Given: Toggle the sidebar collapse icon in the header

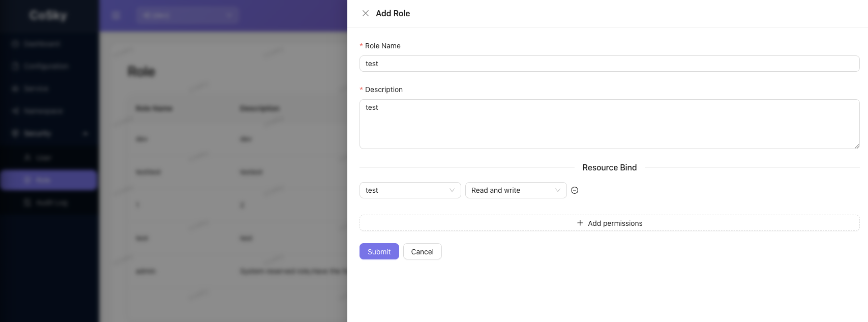Looking at the screenshot, I should (x=116, y=15).
